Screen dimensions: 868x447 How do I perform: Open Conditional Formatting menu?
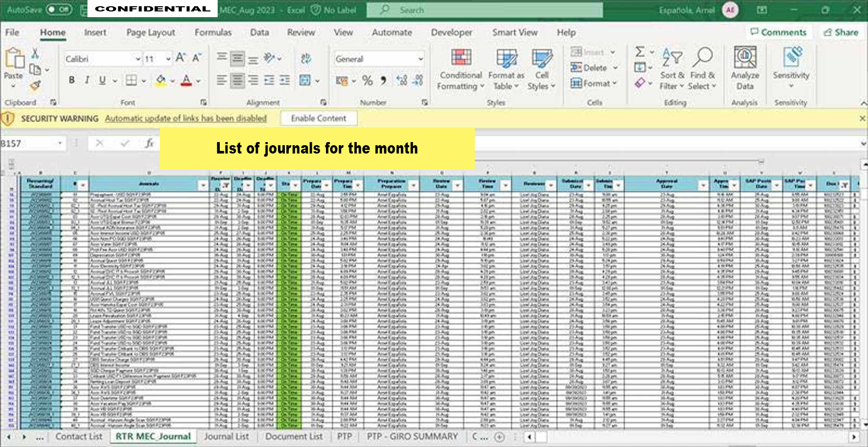(x=461, y=70)
